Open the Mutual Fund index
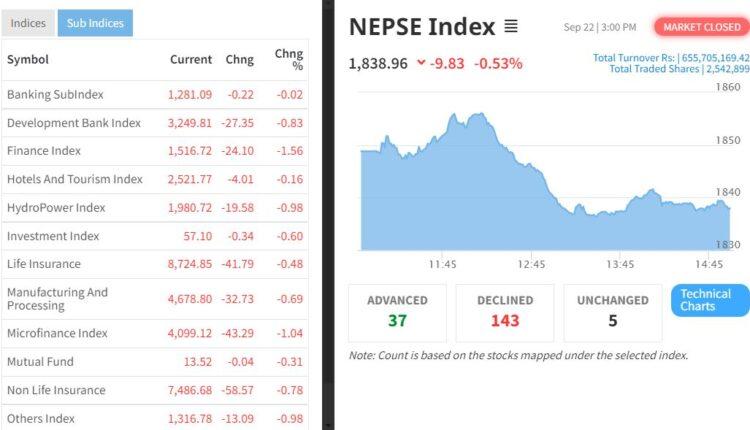This screenshot has width=750, height=430. [40, 361]
